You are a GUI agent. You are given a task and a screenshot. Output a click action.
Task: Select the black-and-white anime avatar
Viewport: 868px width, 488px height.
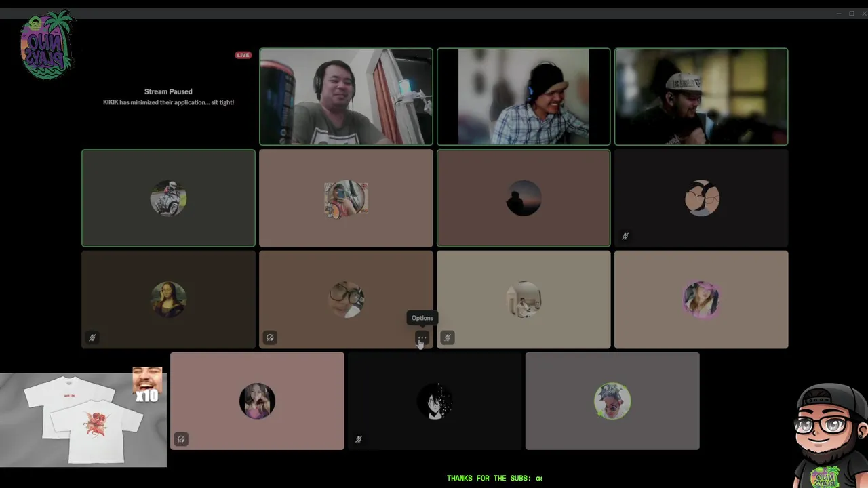click(435, 401)
